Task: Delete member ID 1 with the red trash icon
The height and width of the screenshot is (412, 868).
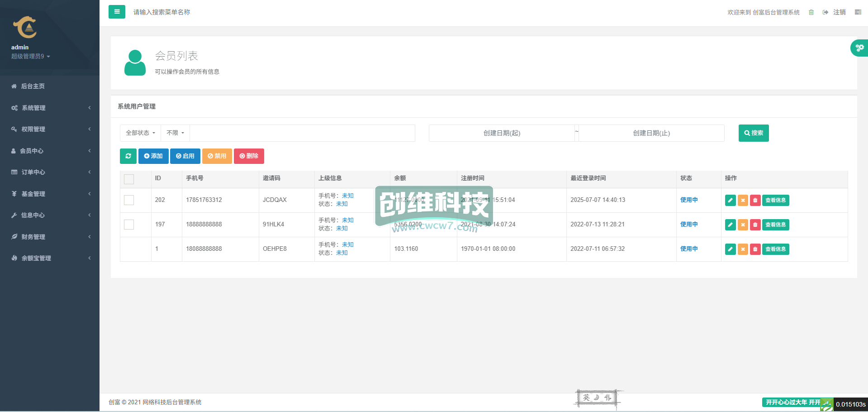Action: click(755, 249)
